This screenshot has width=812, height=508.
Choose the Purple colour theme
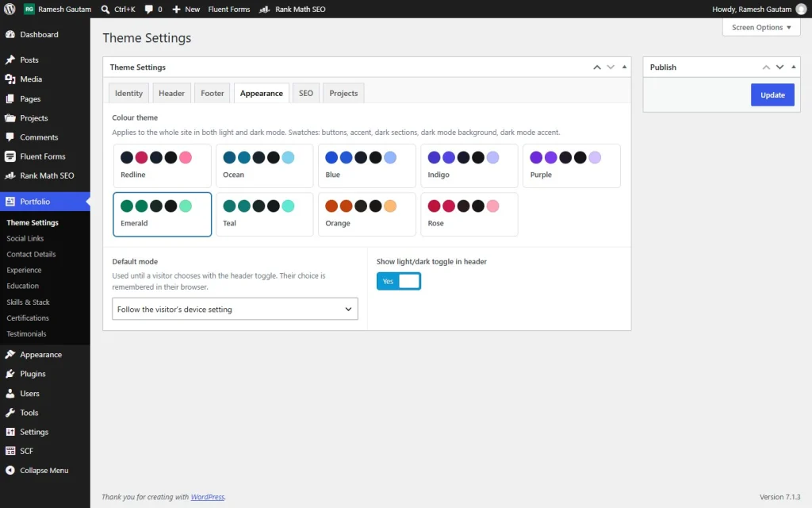point(572,165)
